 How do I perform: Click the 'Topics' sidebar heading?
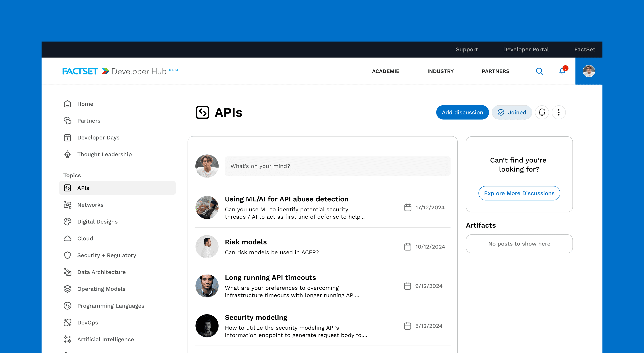click(x=72, y=175)
